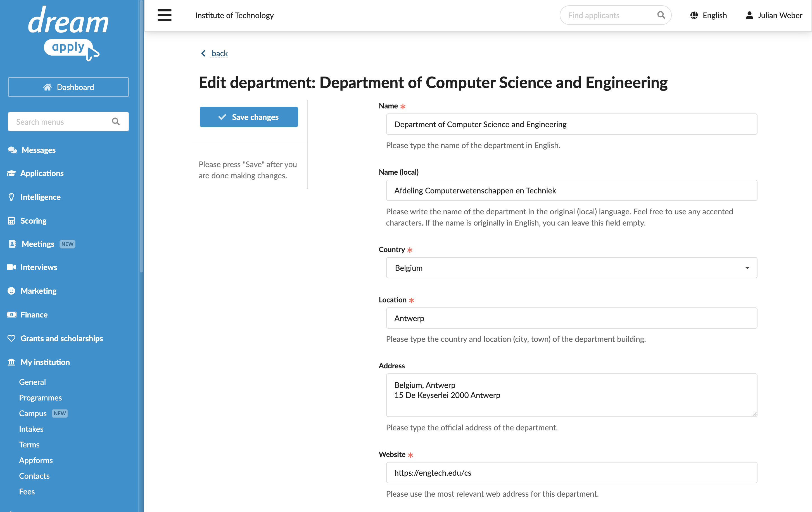Click the Save changes button
The image size is (812, 512).
coord(248,117)
